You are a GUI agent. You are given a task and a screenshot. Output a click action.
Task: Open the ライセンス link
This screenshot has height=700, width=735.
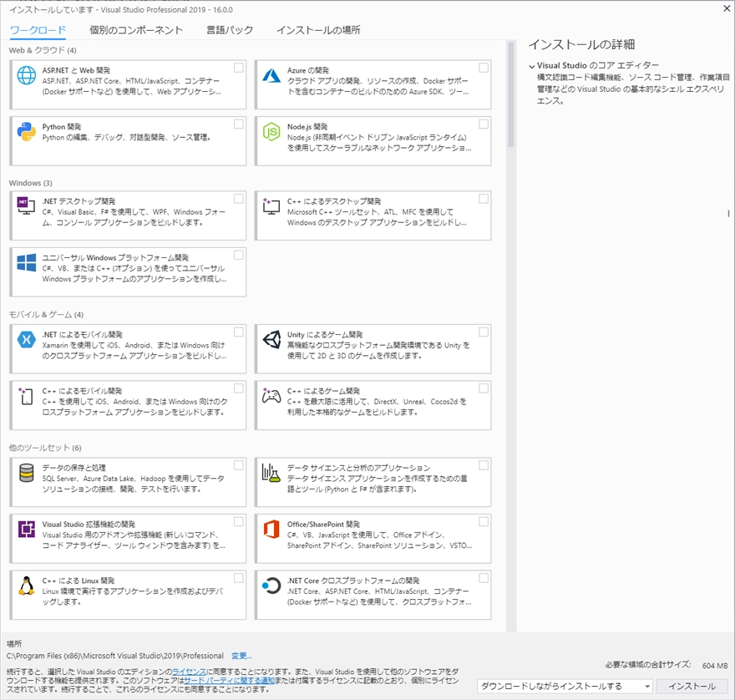point(189,672)
